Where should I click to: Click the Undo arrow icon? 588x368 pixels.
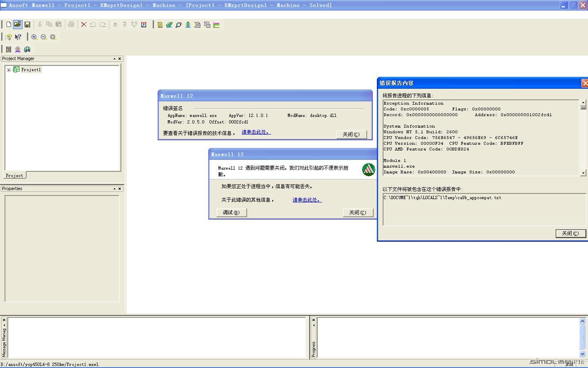(93, 25)
